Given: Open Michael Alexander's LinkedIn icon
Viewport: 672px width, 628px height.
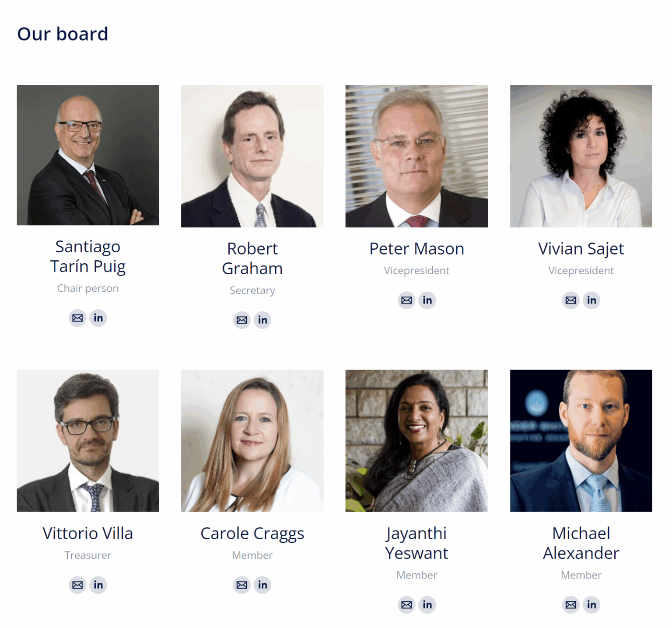Looking at the screenshot, I should (x=591, y=605).
